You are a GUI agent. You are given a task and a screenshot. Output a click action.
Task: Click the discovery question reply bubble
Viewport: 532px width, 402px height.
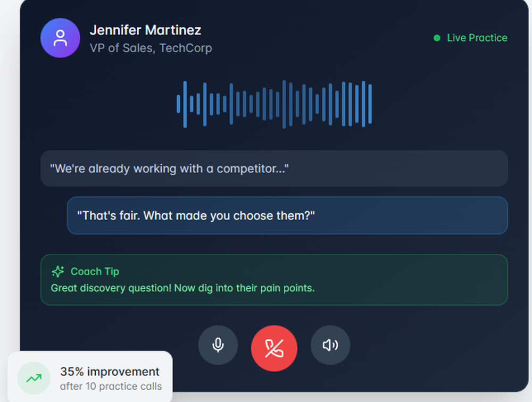pyautogui.click(x=287, y=215)
